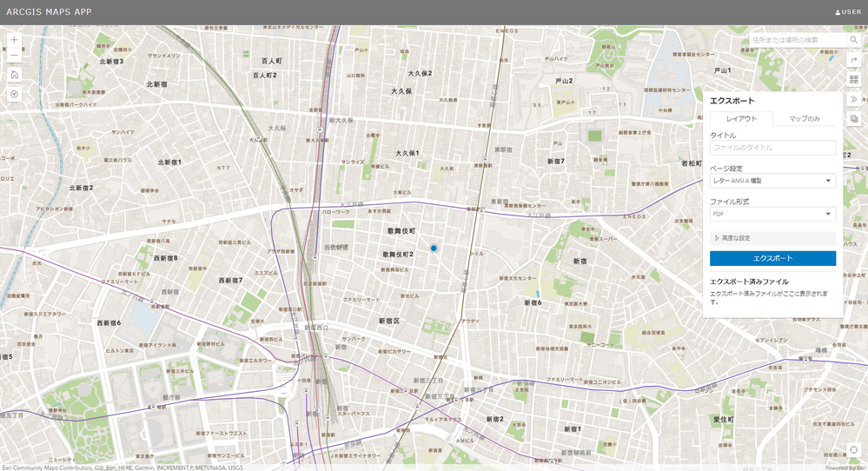Zoom out with the minus button

point(15,56)
